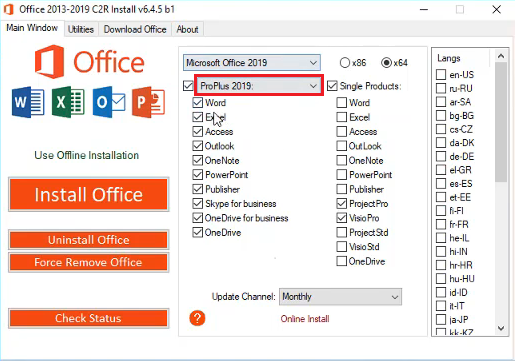
Task: Uncheck OneDrive under ProPlus 2019
Action: tap(198, 232)
